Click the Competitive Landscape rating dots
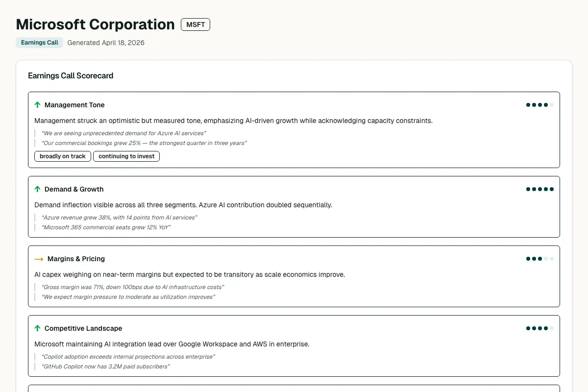Image resolution: width=588 pixels, height=392 pixels. (x=539, y=328)
